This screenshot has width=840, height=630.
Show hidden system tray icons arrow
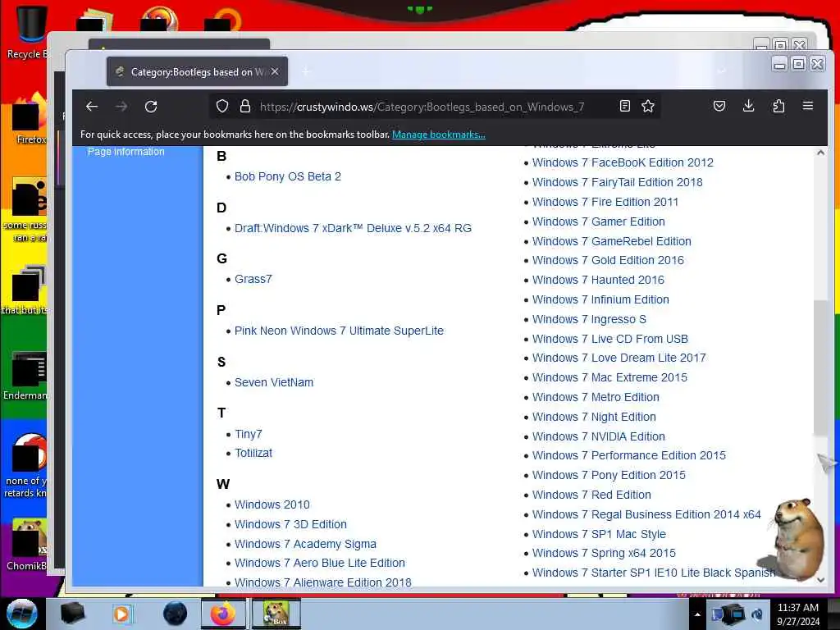point(697,614)
